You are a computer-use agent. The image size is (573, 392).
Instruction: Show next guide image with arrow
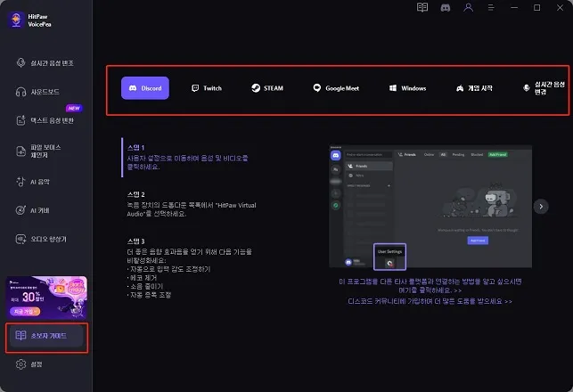click(541, 207)
